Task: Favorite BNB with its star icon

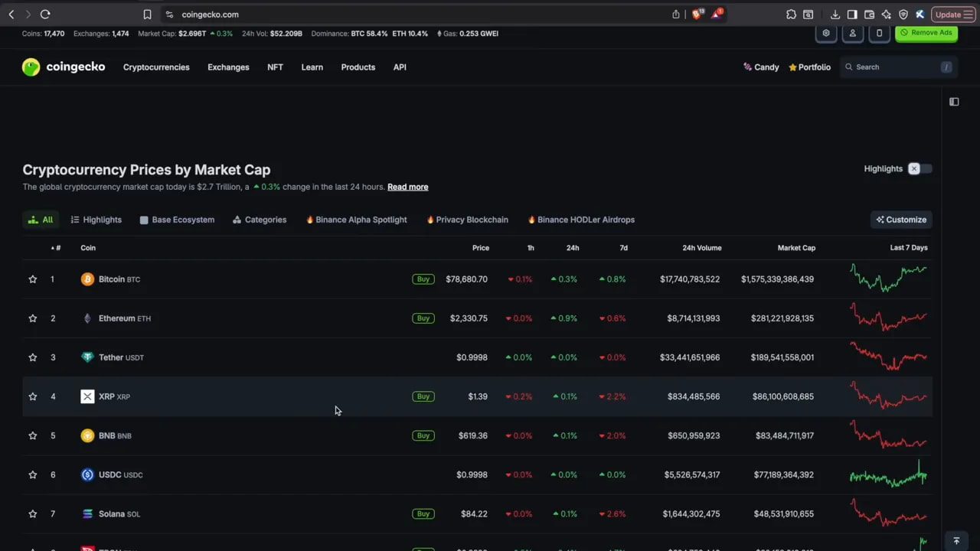Action: pyautogui.click(x=32, y=435)
